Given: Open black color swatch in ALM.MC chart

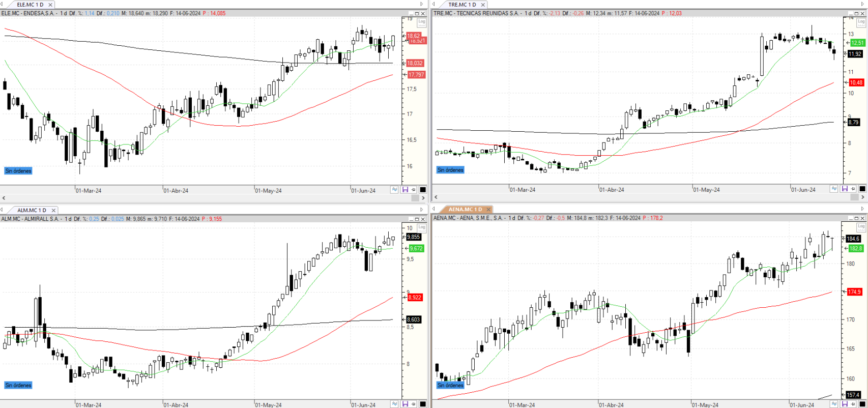Looking at the screenshot, I should 423,404.
